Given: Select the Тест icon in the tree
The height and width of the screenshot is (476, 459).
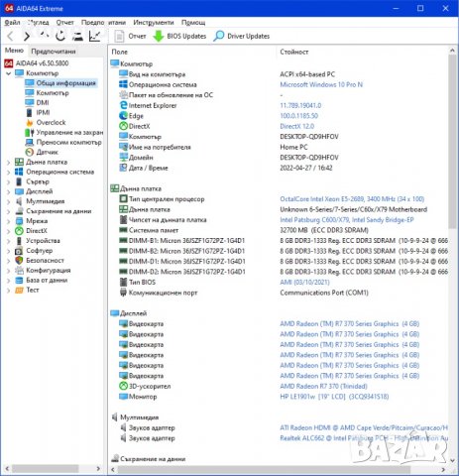Looking at the screenshot, I should (x=19, y=290).
